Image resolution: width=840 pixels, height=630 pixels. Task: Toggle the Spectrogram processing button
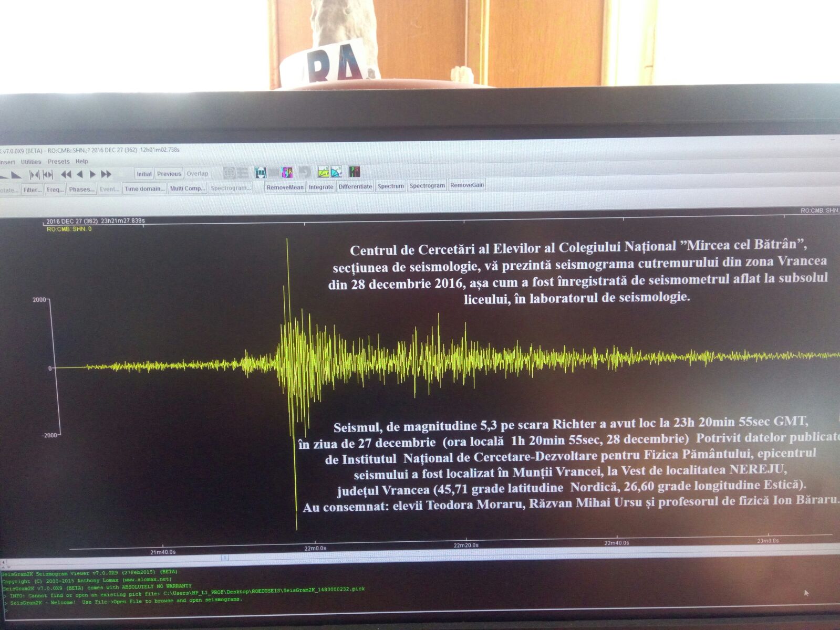[x=427, y=186]
